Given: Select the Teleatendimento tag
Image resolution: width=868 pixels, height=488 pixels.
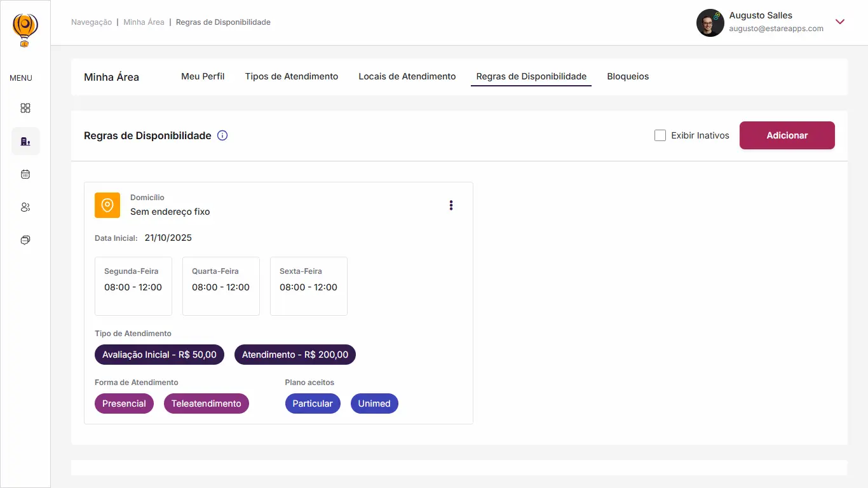Looking at the screenshot, I should pyautogui.click(x=207, y=403).
